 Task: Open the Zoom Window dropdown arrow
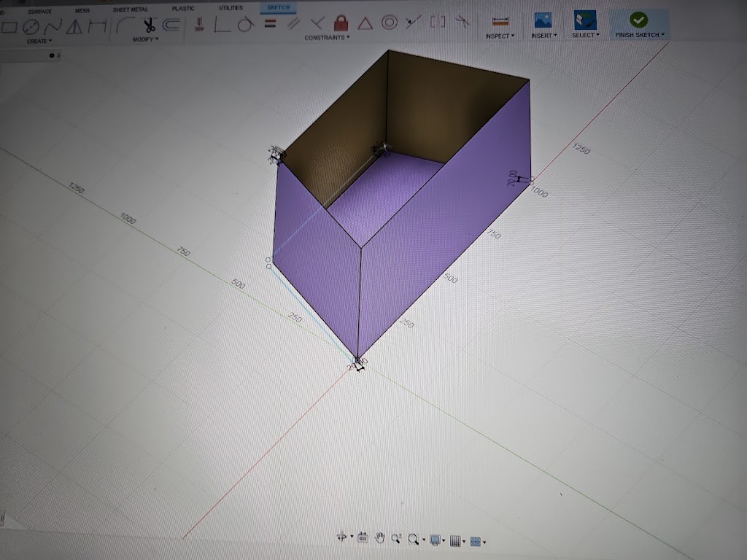click(x=424, y=540)
